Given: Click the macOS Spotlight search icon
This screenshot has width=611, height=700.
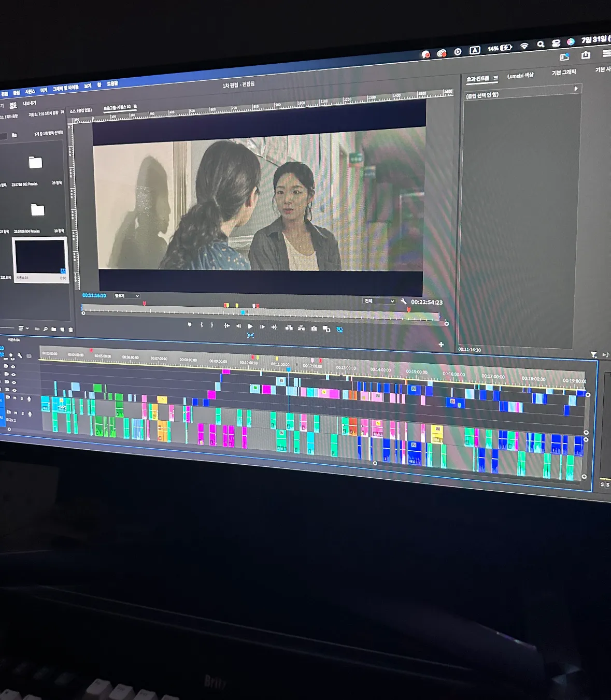Looking at the screenshot, I should 541,45.
